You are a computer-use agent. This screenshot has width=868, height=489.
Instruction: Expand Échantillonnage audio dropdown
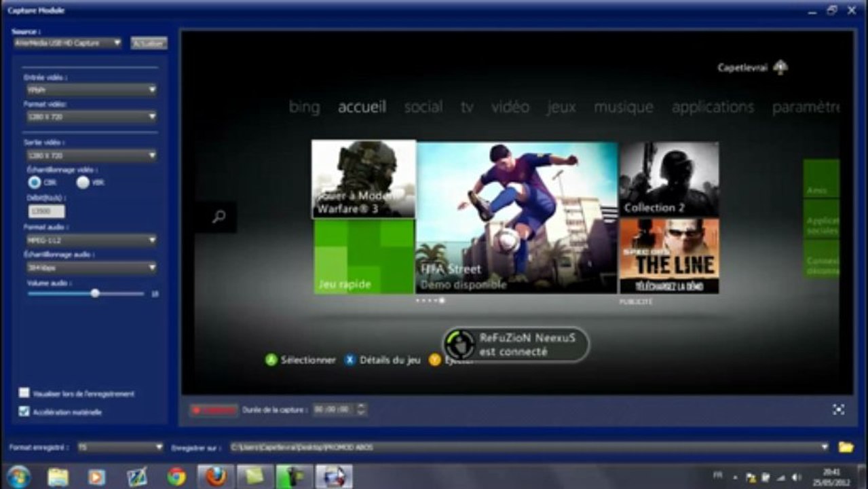coord(90,268)
